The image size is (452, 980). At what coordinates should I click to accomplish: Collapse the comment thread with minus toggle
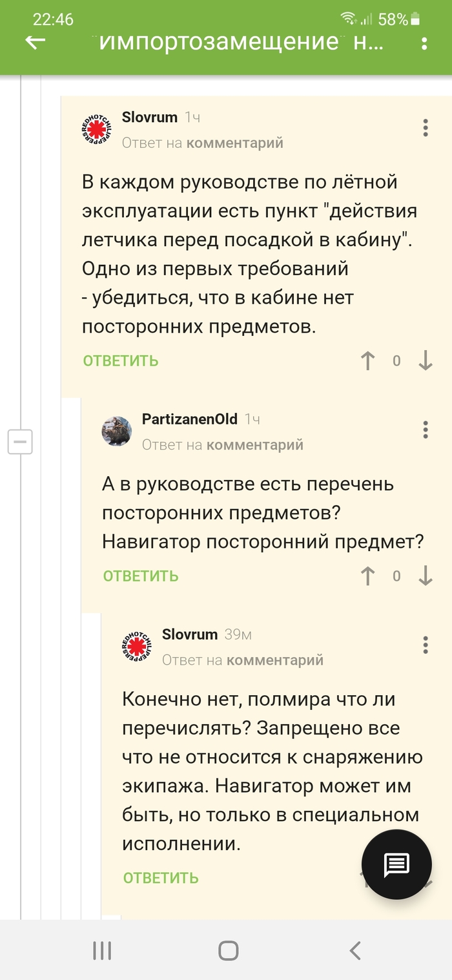[20, 442]
